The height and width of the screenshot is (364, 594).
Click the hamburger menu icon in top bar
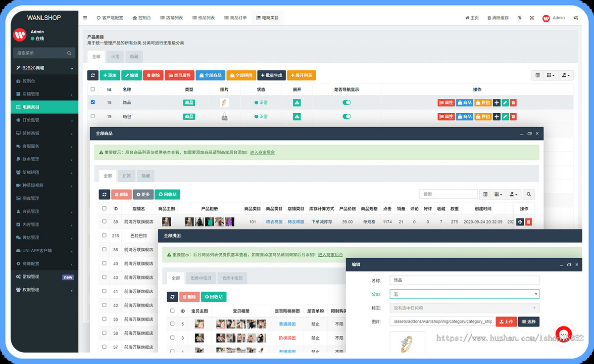[85, 18]
